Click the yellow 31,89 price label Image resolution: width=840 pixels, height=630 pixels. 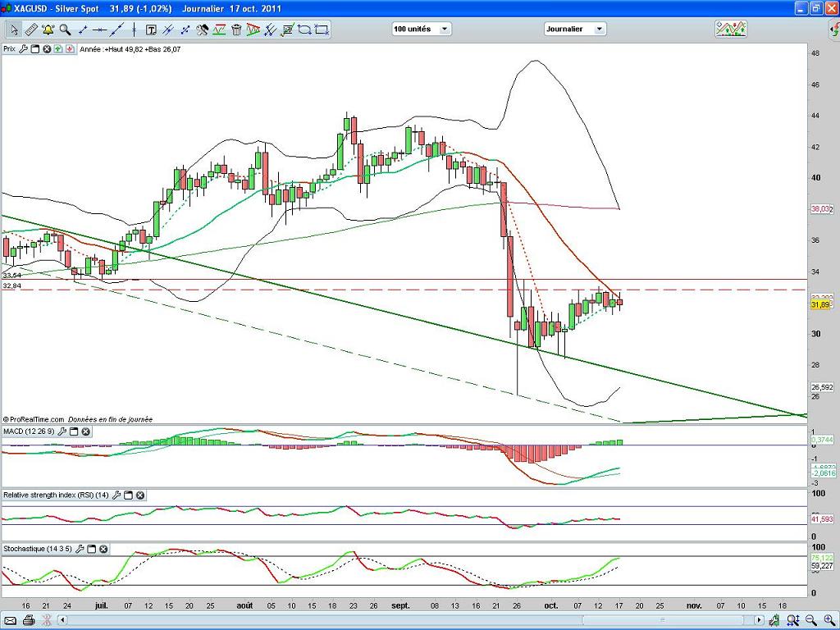coord(820,305)
